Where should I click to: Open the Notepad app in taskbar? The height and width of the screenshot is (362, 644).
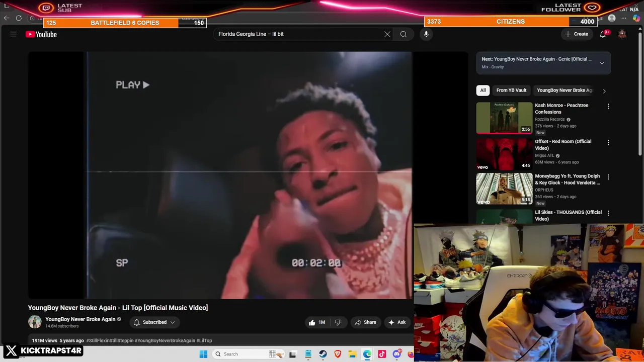click(308, 354)
